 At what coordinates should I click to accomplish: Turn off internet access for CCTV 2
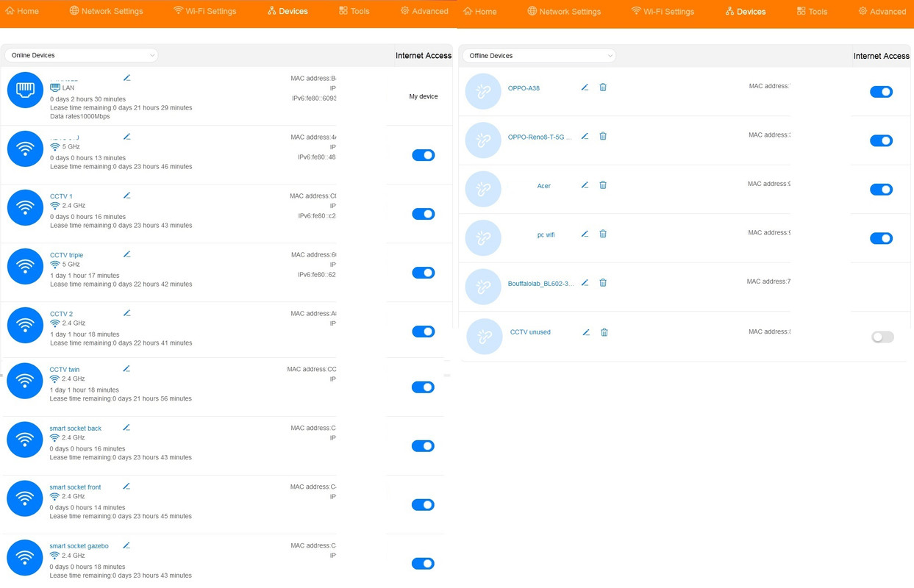[423, 331]
